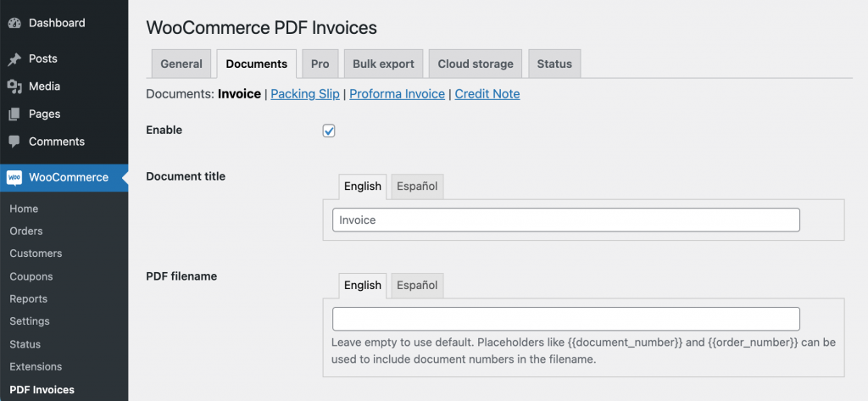The image size is (868, 401).
Task: Open the Pro tab
Action: pyautogui.click(x=320, y=64)
